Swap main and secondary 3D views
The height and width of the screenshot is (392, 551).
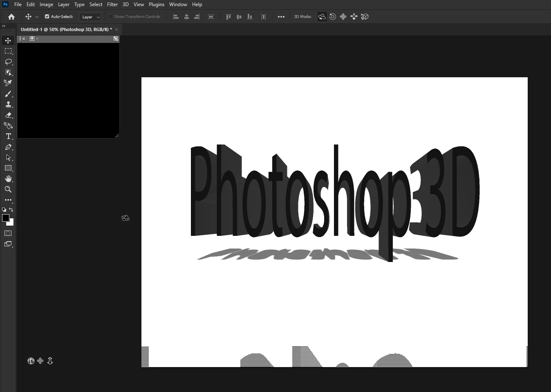click(x=116, y=39)
